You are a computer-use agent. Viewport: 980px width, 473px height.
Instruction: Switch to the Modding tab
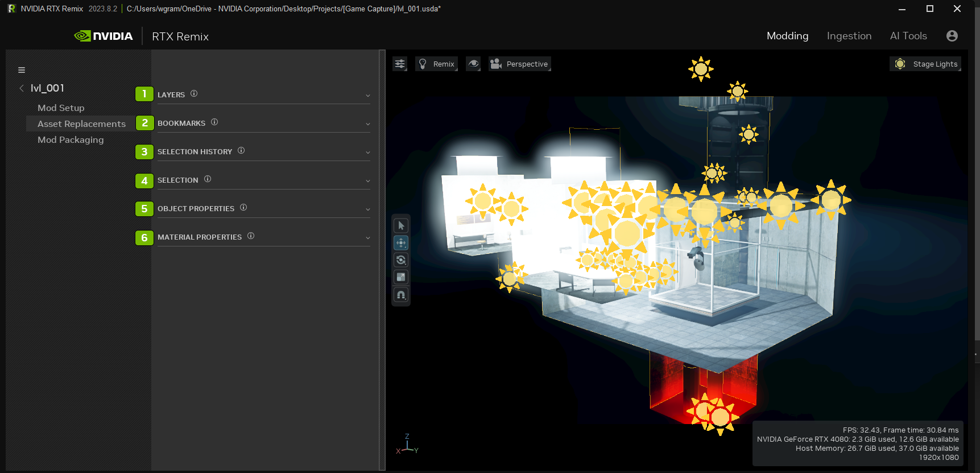coord(787,36)
